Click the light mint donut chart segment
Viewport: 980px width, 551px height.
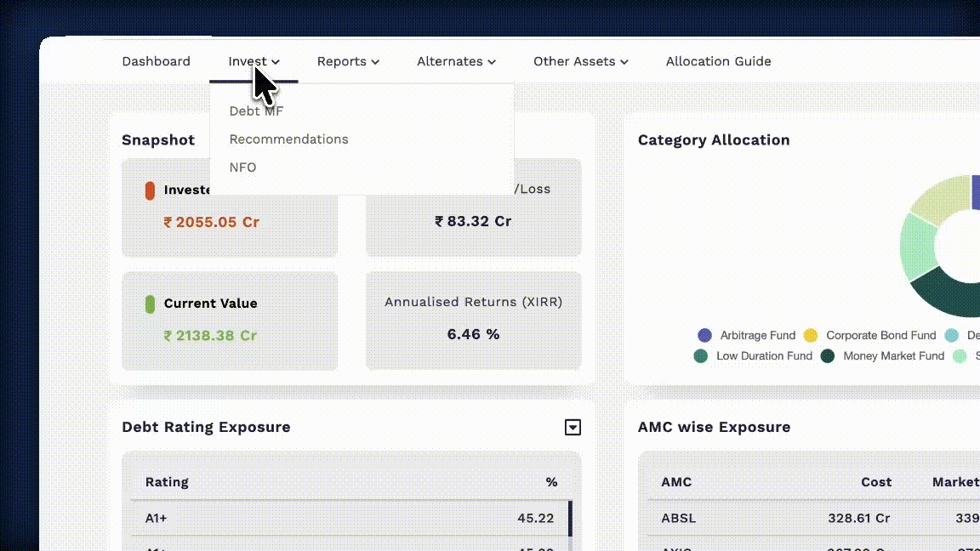click(918, 246)
